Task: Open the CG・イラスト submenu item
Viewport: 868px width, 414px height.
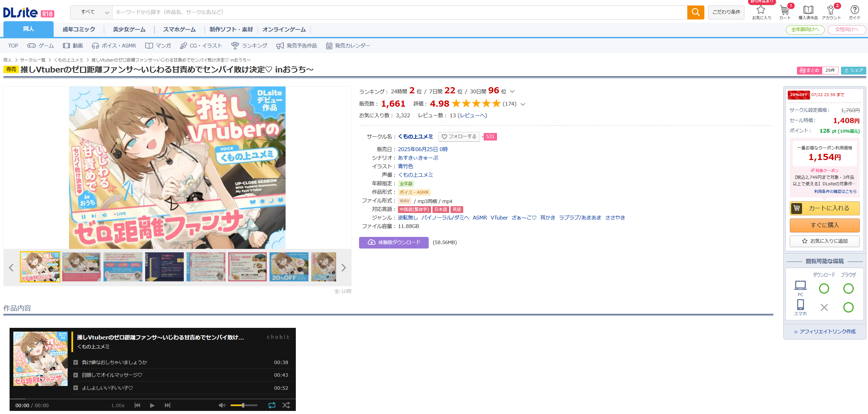Action: (201, 46)
